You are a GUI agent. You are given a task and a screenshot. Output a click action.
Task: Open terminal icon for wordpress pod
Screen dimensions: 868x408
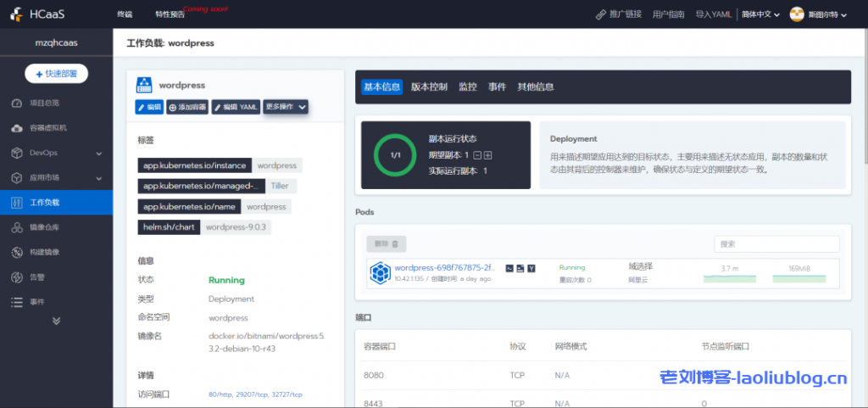[509, 268]
